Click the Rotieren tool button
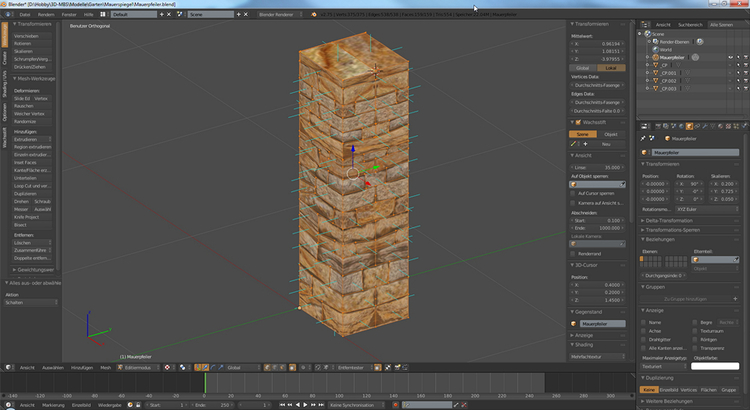 click(x=32, y=44)
